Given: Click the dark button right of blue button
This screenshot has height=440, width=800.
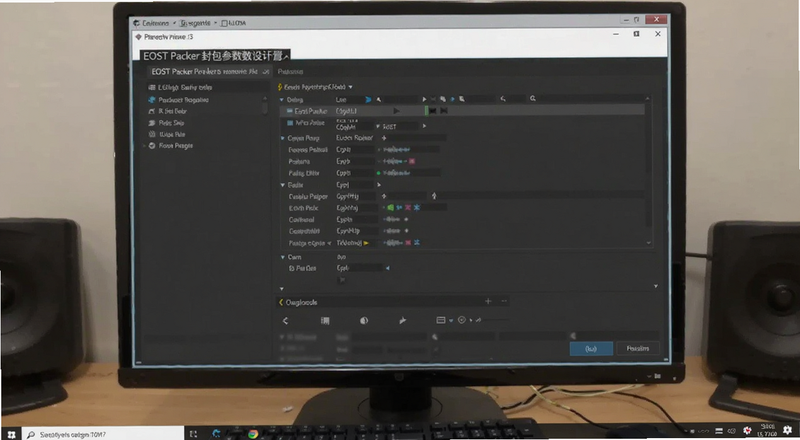Looking at the screenshot, I should (x=638, y=349).
